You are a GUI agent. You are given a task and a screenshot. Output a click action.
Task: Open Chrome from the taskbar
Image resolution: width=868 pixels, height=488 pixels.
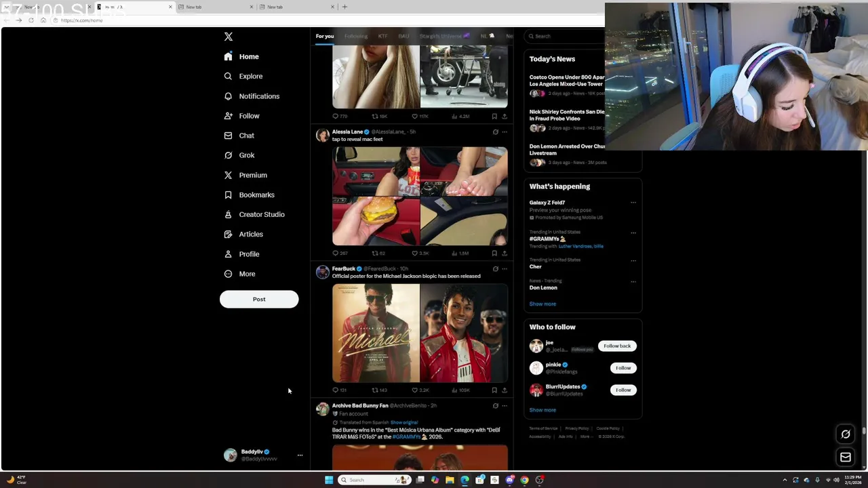pos(524,480)
